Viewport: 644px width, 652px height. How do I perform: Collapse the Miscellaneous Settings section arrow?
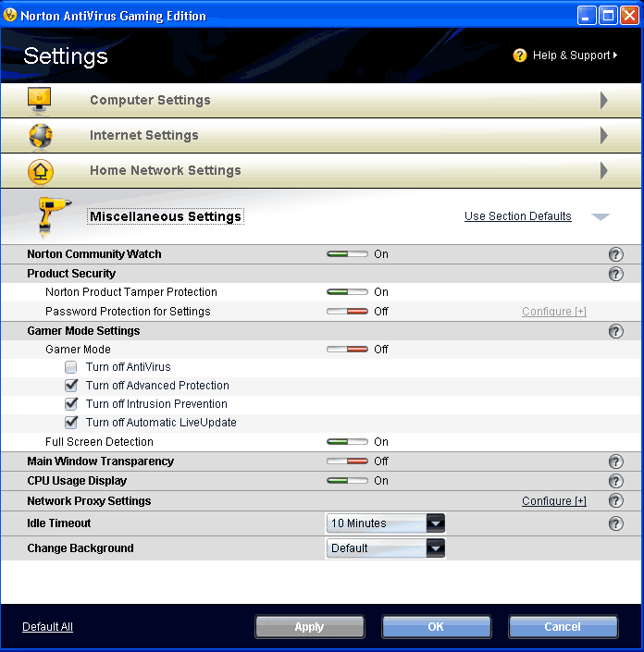[x=601, y=216]
